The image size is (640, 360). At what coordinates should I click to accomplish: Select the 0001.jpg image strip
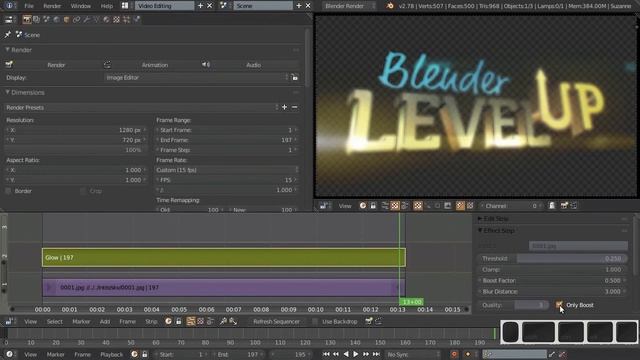[224, 288]
